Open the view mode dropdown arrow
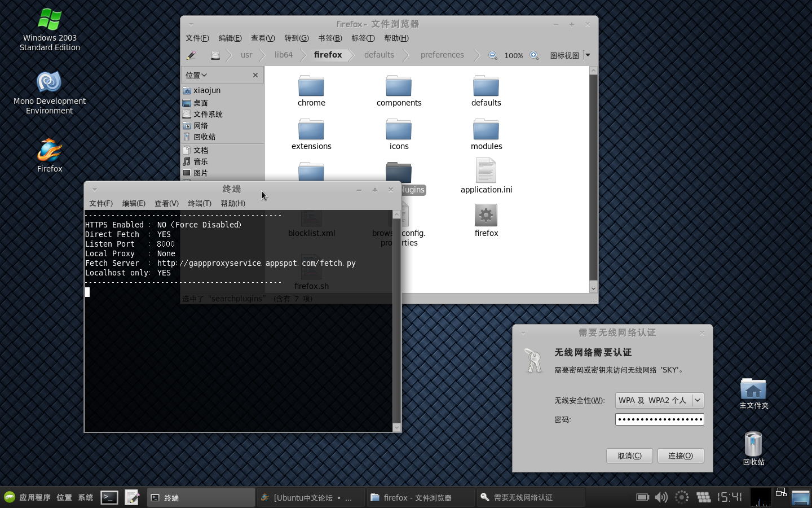 [x=588, y=55]
